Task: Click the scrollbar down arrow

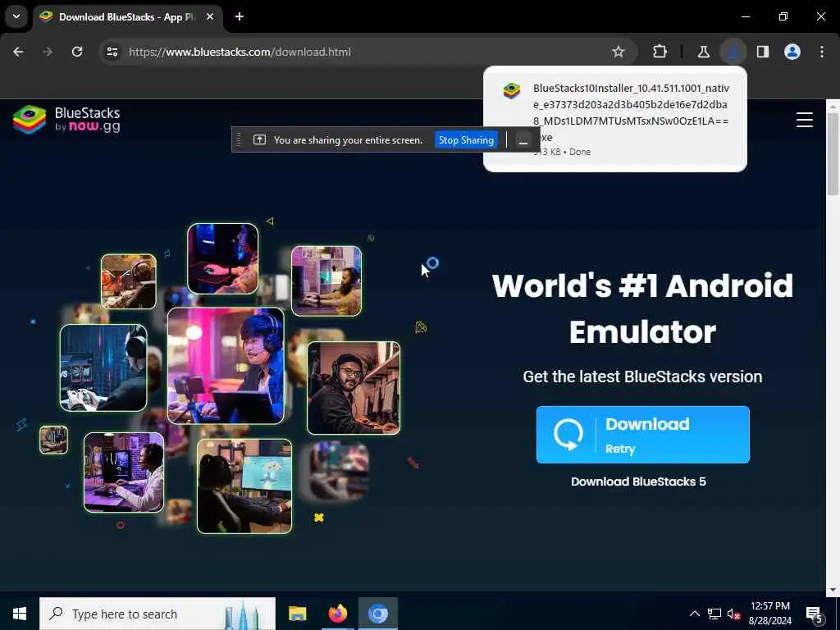Action: [x=833, y=590]
